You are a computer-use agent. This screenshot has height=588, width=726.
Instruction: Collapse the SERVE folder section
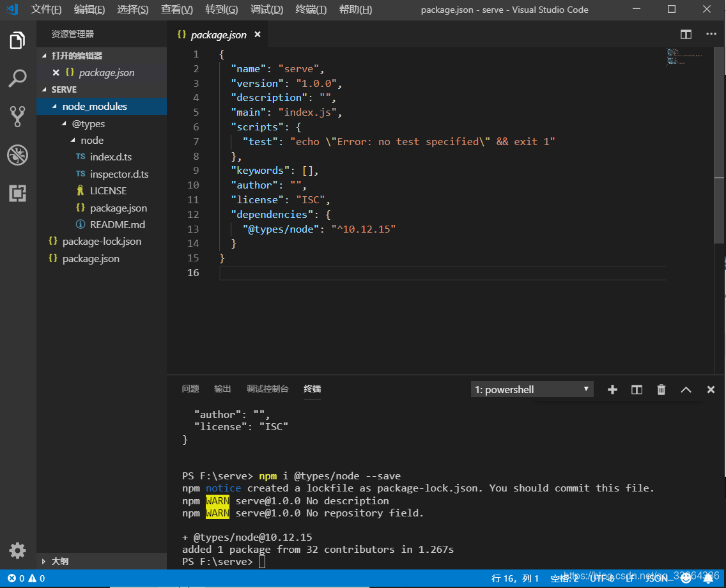44,89
